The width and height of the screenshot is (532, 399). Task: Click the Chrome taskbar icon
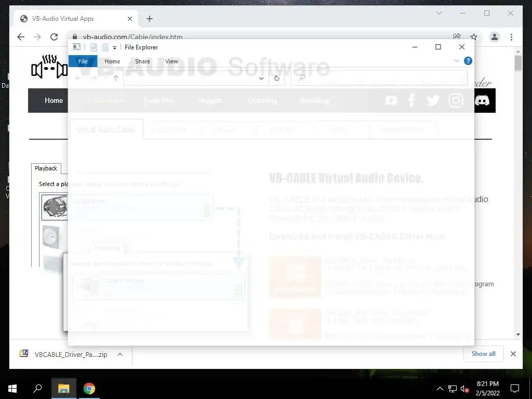point(89,389)
